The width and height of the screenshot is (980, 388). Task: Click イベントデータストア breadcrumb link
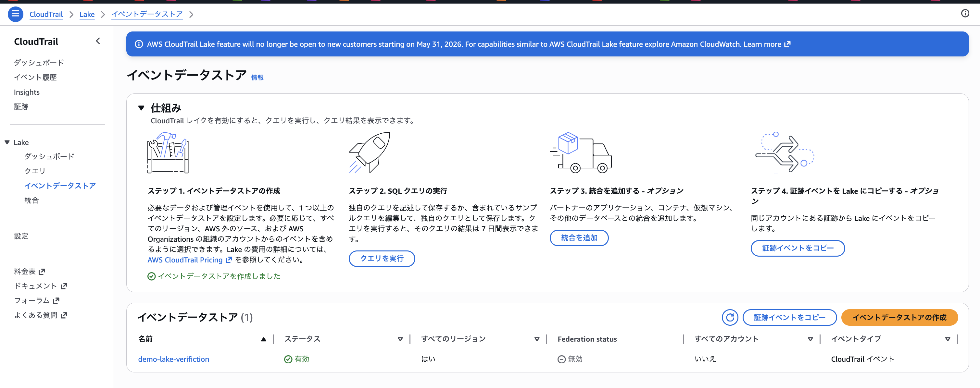click(x=147, y=14)
